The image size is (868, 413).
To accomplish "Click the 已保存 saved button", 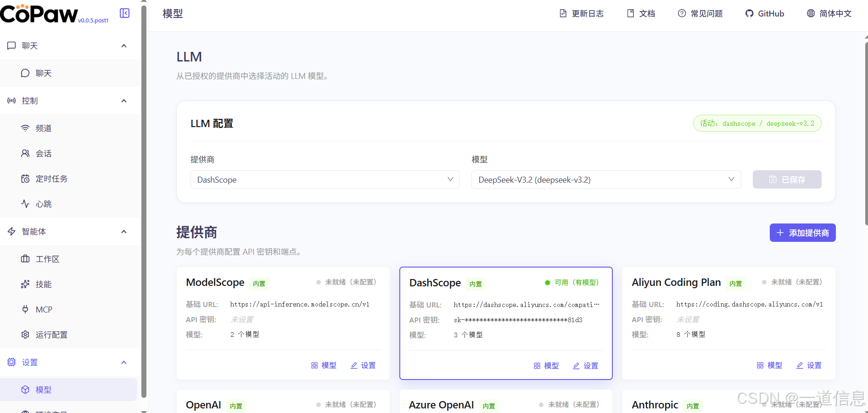I will pyautogui.click(x=787, y=179).
